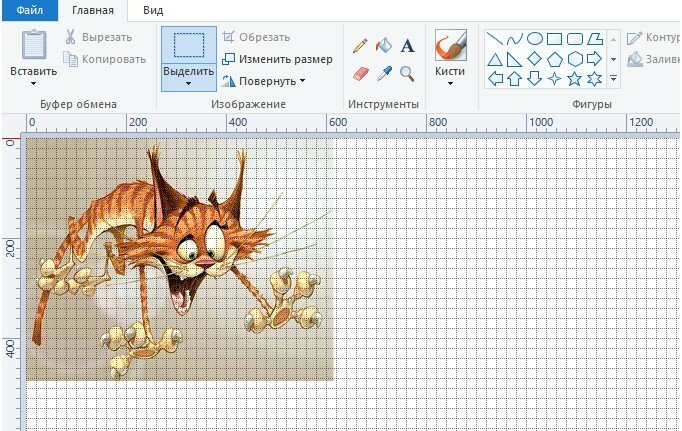682x431 pixels.
Task: Open the Вставить dropdown arrow
Action: (x=33, y=83)
